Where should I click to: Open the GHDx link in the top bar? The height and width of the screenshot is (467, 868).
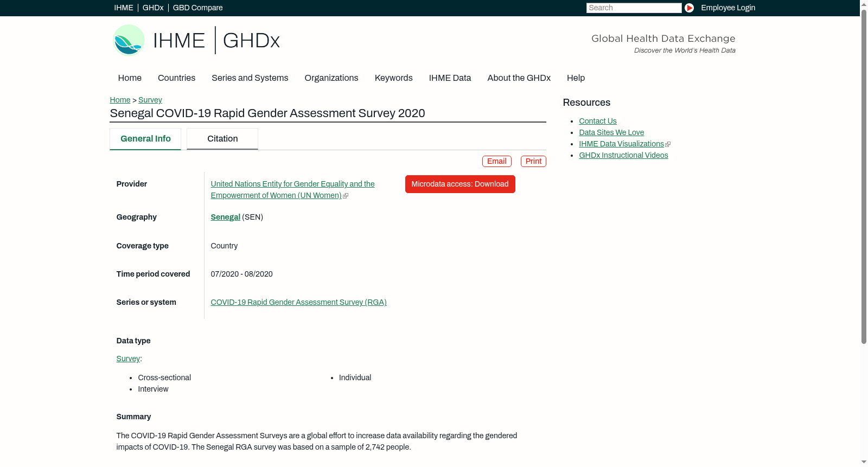pyautogui.click(x=153, y=8)
